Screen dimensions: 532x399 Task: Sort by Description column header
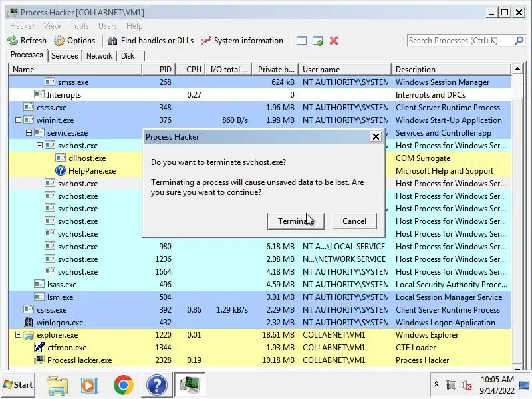click(452, 70)
